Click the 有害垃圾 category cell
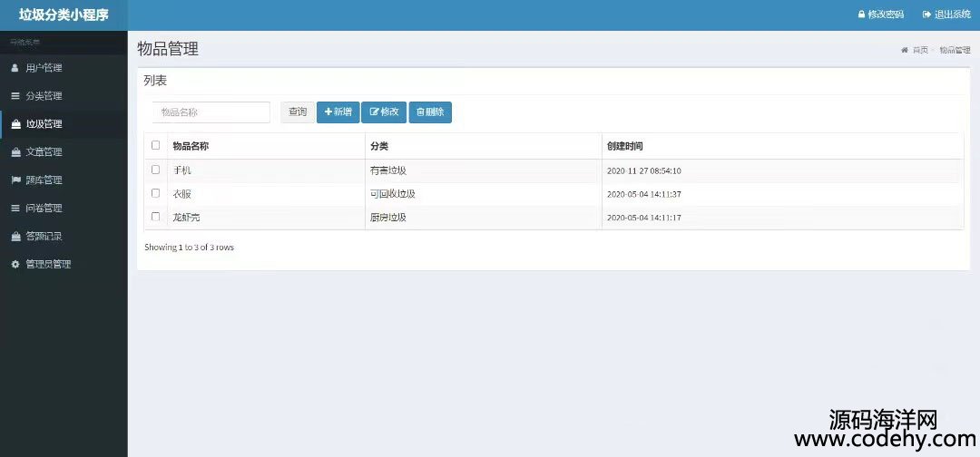 click(x=483, y=170)
